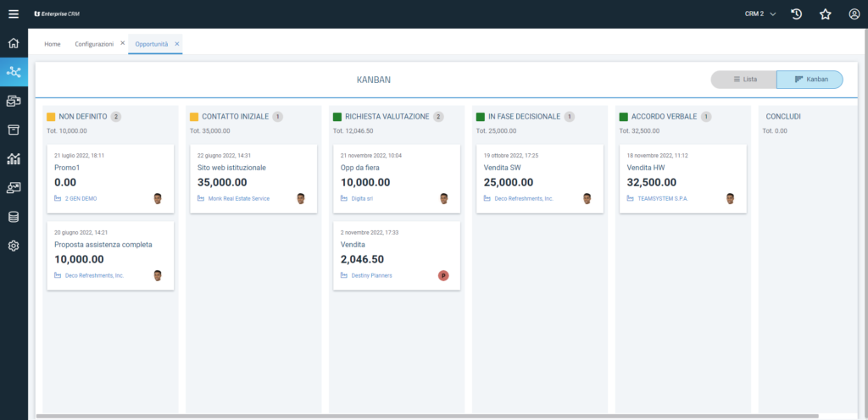Open the CRM 2 dropdown

point(760,14)
